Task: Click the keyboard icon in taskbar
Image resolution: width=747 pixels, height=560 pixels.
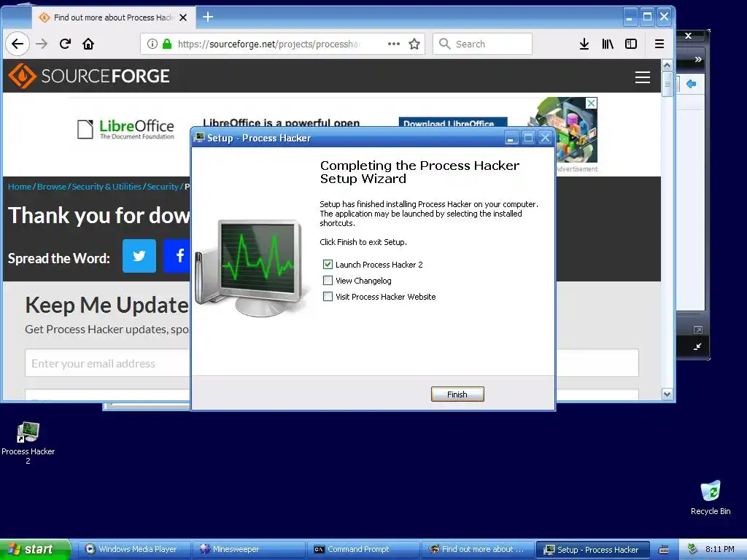Action: tap(664, 550)
